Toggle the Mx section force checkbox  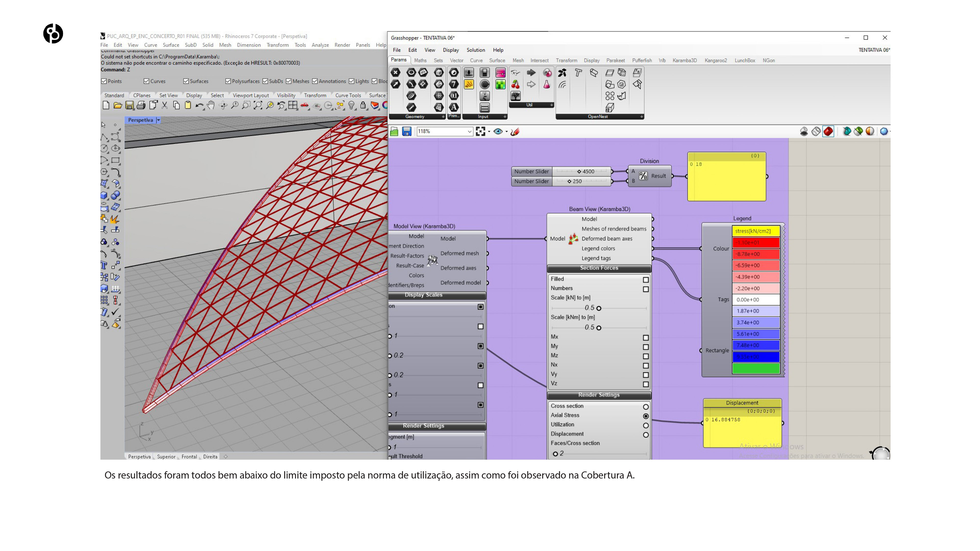coord(646,338)
